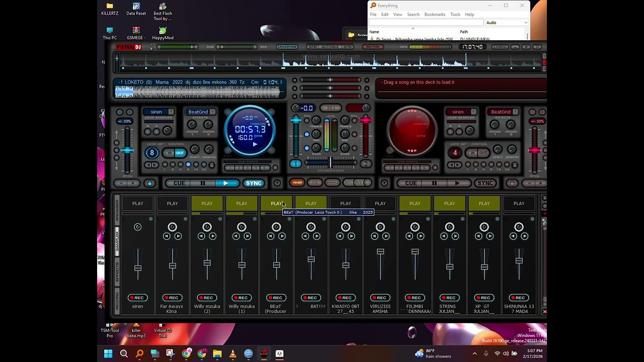The image size is (644, 362).
Task: Click the loop shift arrows on left deck
Action: point(151,165)
